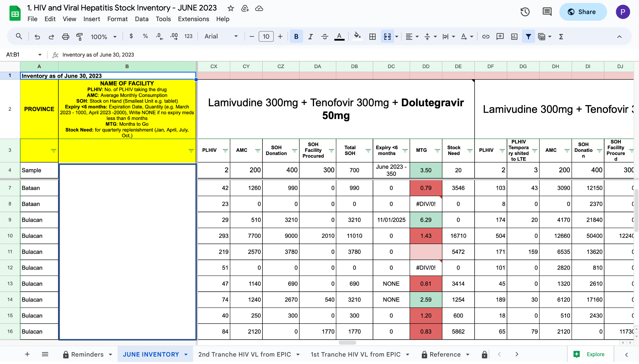Viewport: 639px width, 364px height.
Task: Select the paint format tool
Action: [80, 37]
